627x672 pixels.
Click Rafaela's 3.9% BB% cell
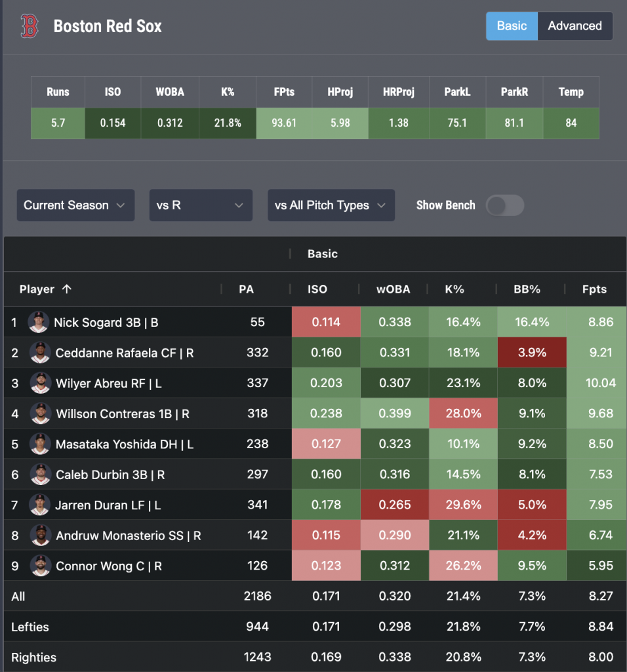pyautogui.click(x=532, y=352)
